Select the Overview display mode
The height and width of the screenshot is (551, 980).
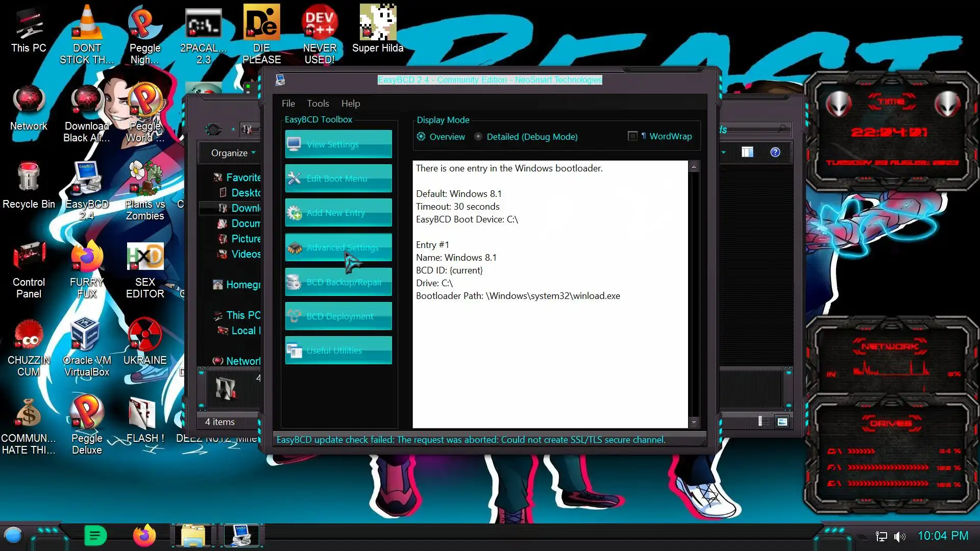[x=422, y=137]
